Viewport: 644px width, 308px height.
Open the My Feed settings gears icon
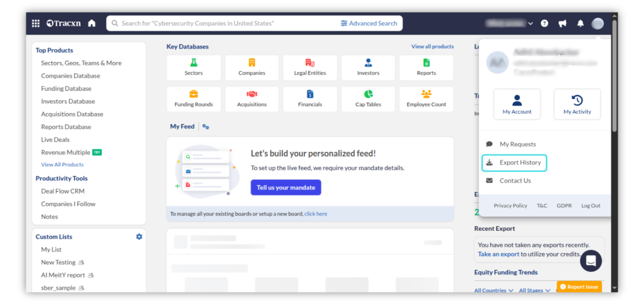point(206,127)
